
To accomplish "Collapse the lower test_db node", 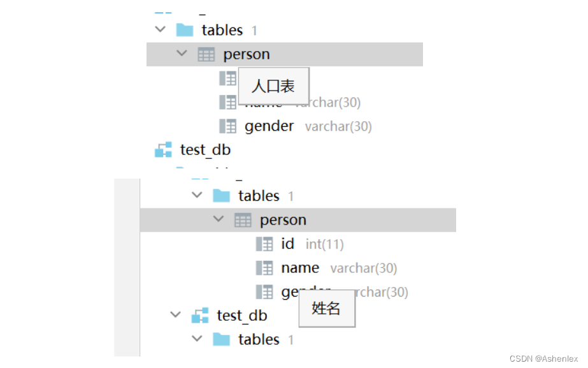I will (175, 314).
